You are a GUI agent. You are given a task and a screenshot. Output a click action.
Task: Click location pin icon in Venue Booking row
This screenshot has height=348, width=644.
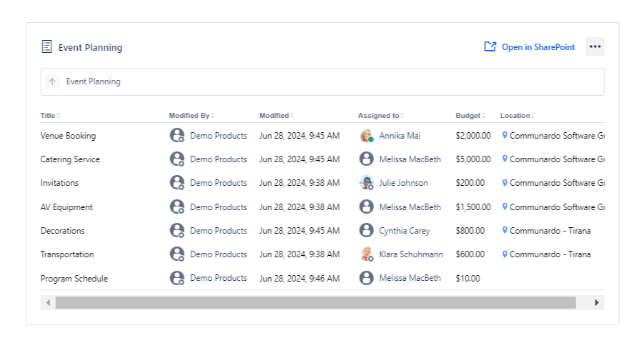click(505, 135)
